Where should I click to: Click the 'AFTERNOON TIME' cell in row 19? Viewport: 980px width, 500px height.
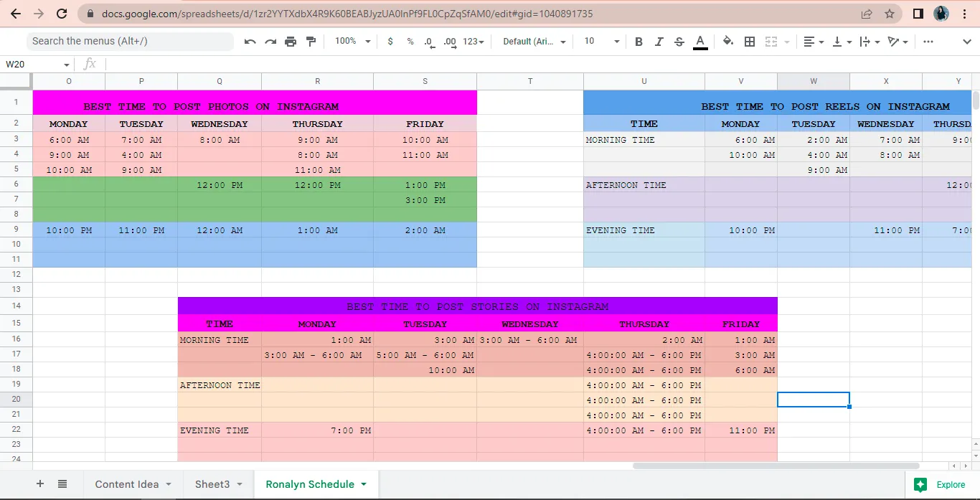[x=220, y=385]
